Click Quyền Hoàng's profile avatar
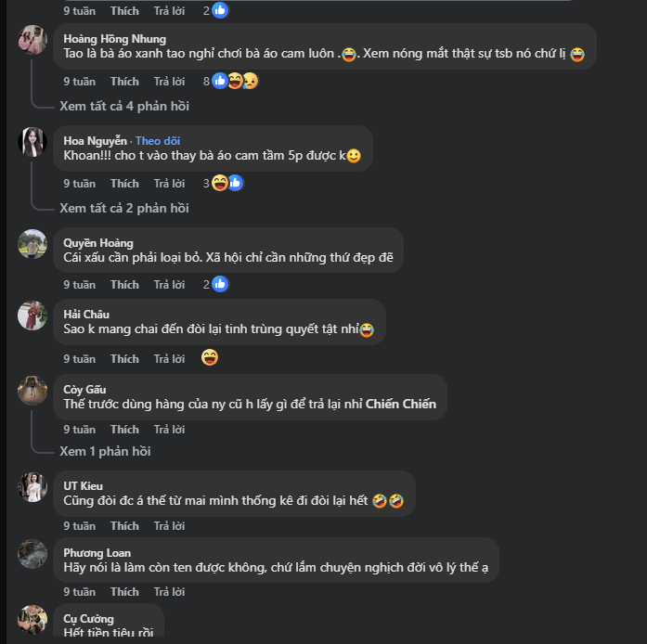The width and height of the screenshot is (647, 644). point(32,244)
